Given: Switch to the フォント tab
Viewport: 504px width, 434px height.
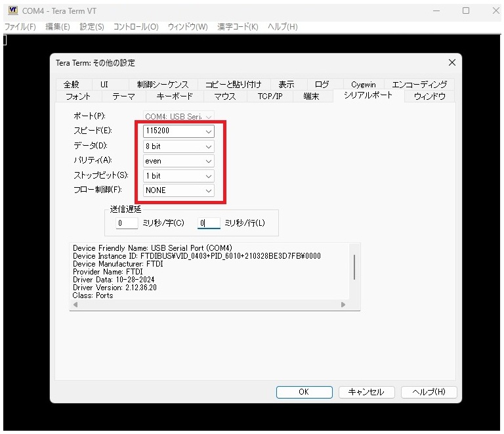Looking at the screenshot, I should point(78,96).
